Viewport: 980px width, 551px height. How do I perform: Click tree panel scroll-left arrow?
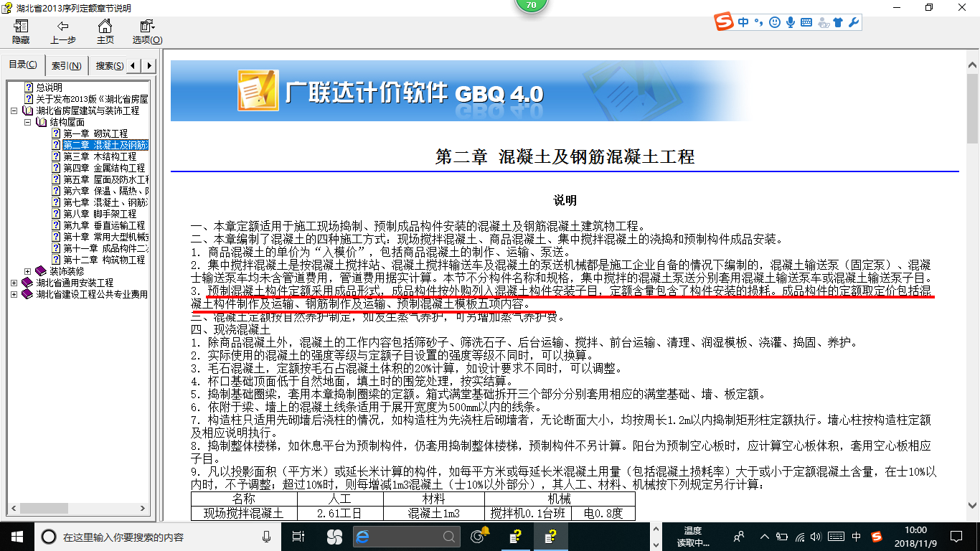(12, 509)
